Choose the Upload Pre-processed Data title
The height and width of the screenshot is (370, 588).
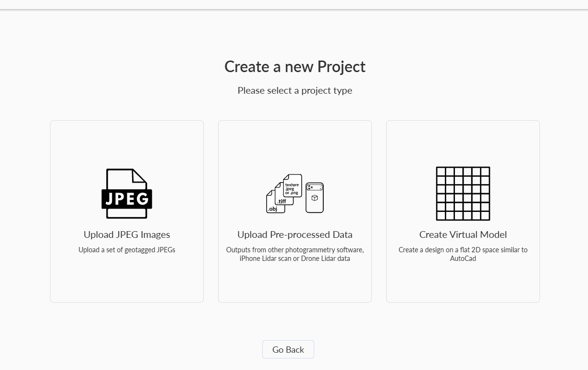pos(295,234)
